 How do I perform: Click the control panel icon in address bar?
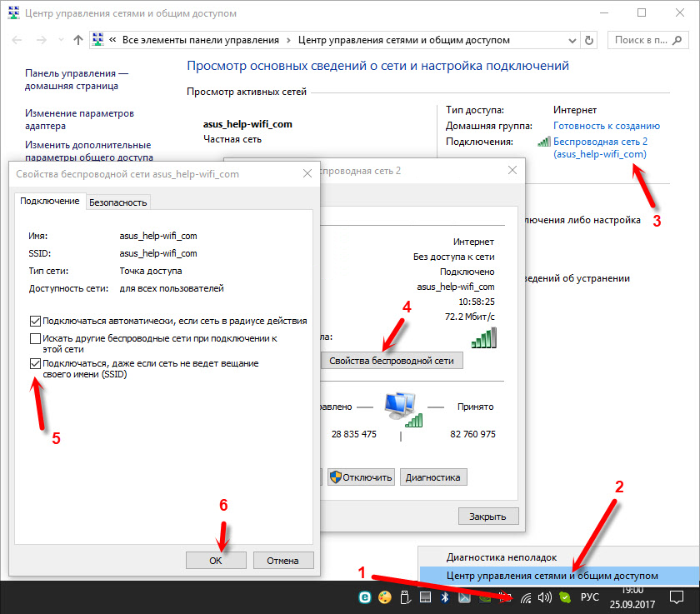tap(97, 40)
